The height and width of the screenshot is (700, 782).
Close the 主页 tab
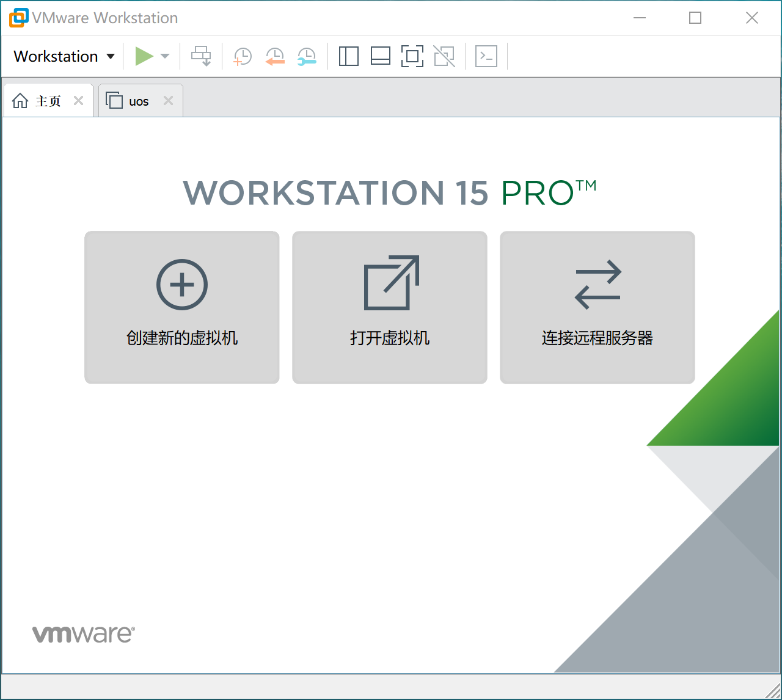pos(78,101)
